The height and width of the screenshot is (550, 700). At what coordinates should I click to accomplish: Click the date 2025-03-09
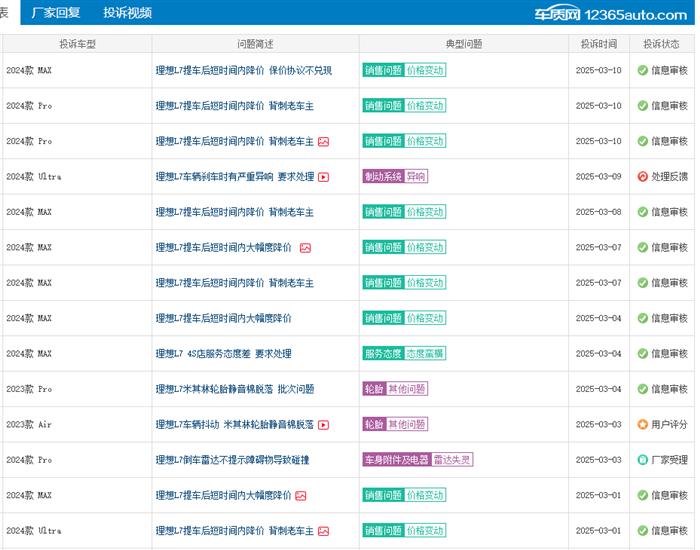point(599,177)
